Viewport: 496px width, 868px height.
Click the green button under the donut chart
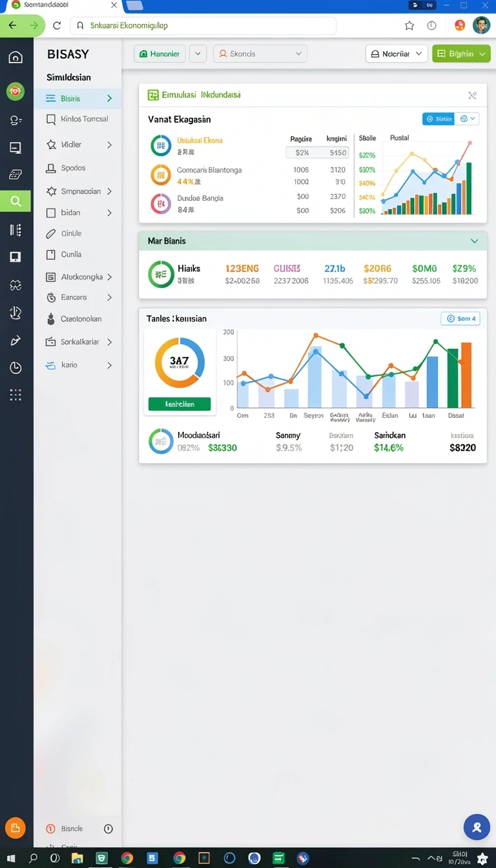(180, 404)
